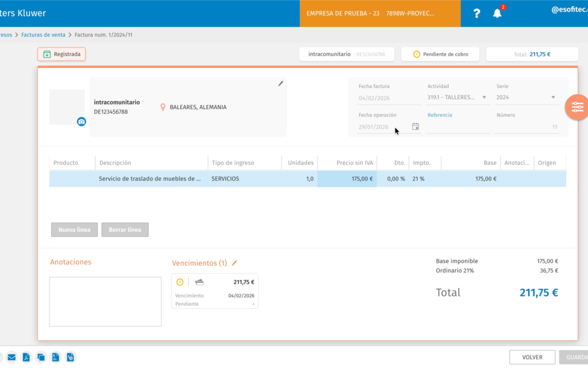Open the notifications bell
The height and width of the screenshot is (368, 588).
point(497,13)
